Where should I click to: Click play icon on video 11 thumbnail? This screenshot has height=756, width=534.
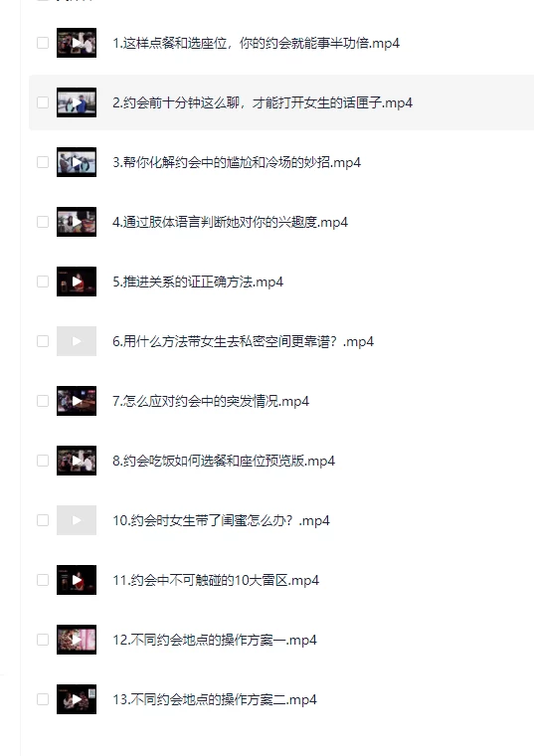(77, 580)
